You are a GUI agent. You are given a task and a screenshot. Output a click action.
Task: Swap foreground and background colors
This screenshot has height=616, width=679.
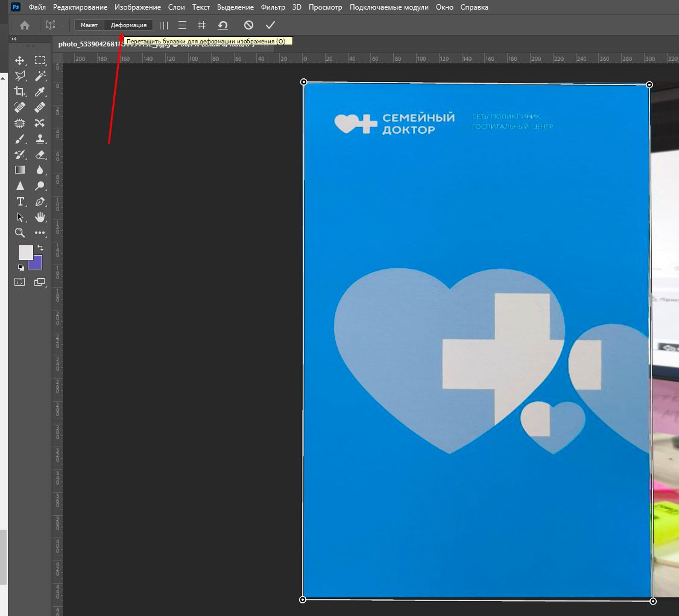tap(40, 248)
